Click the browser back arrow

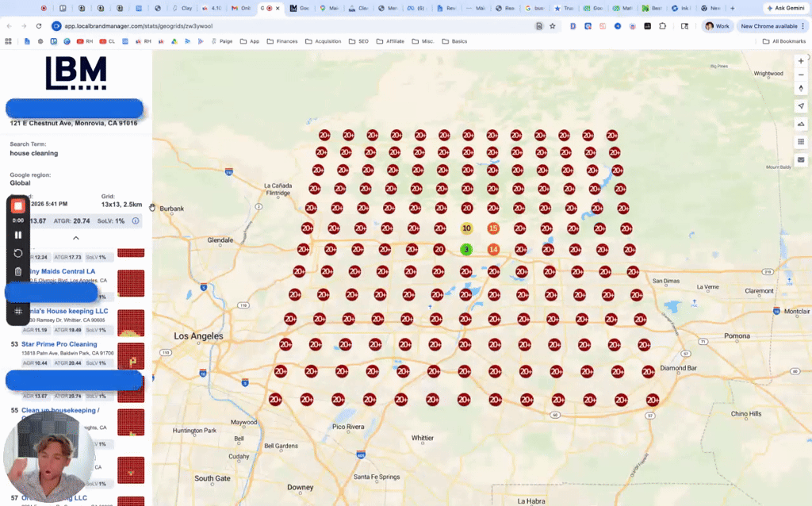[10, 26]
